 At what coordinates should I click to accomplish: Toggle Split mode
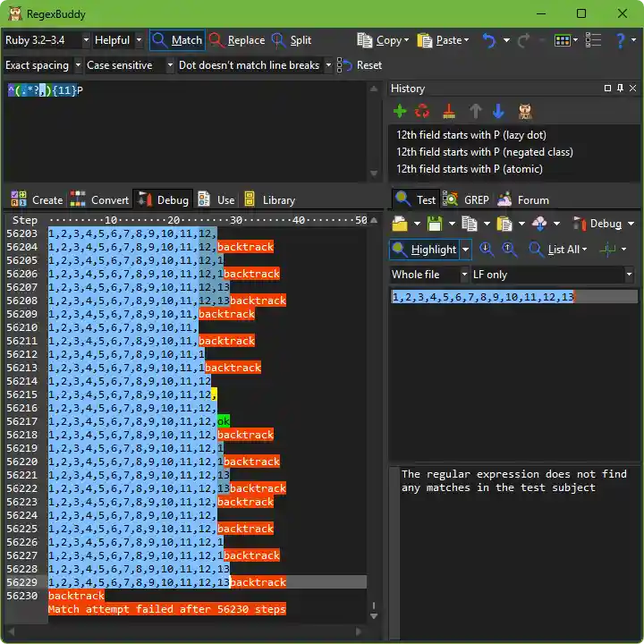tap(292, 40)
